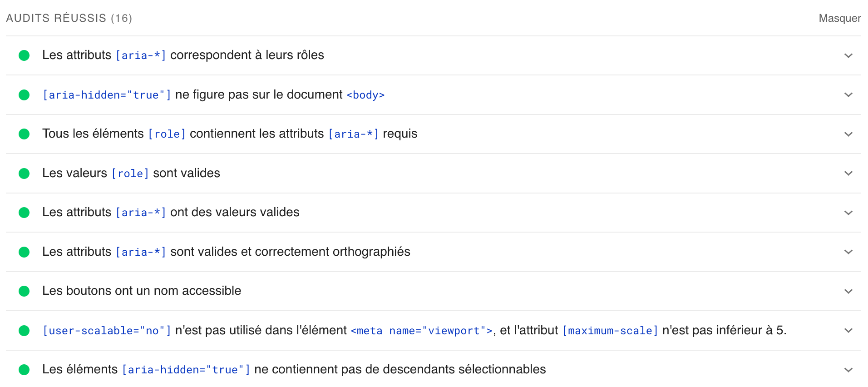Image resolution: width=868 pixels, height=387 pixels.
Task: Open details for the user-scalable viewport audit
Action: [848, 331]
